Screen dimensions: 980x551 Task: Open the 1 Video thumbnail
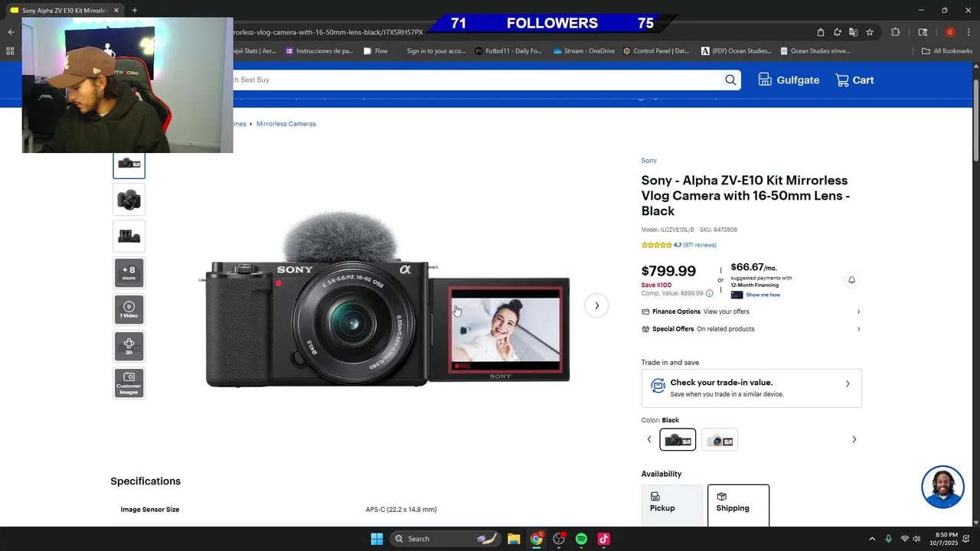click(129, 309)
